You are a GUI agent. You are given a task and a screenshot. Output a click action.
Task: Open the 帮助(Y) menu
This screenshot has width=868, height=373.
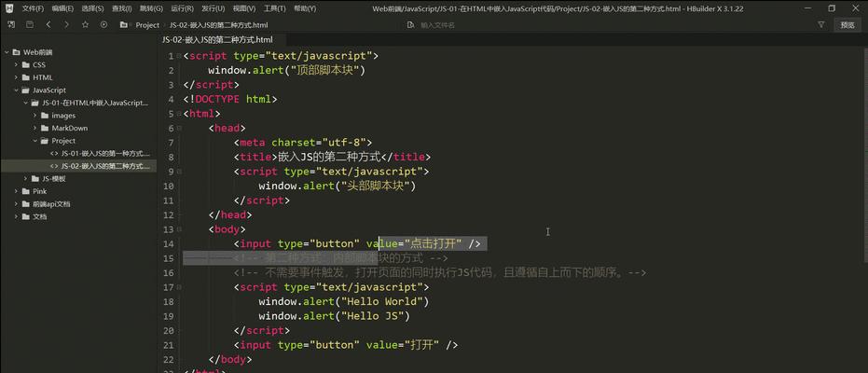tap(305, 8)
